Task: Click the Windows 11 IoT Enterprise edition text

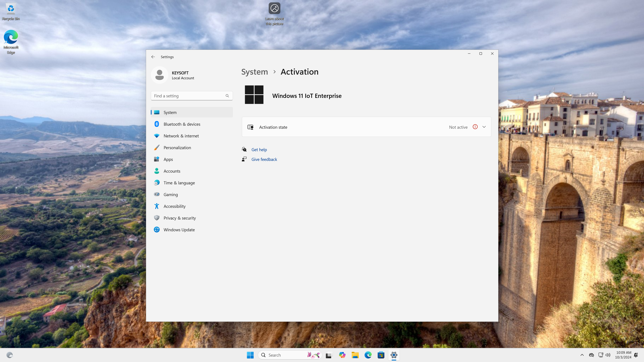Action: 307,96
